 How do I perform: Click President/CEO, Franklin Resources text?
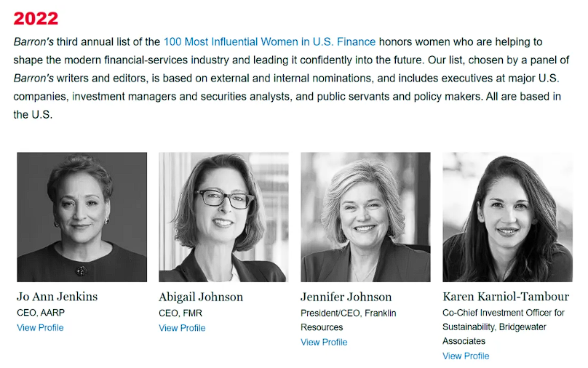(349, 320)
